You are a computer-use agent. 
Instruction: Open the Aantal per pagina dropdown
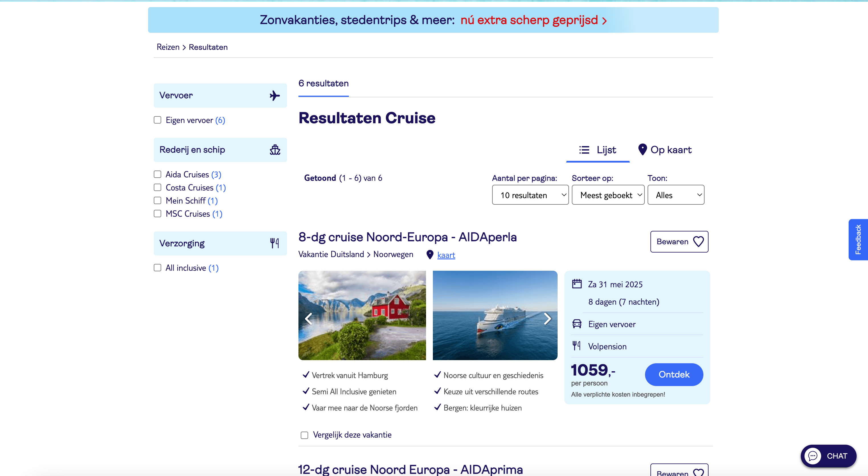pyautogui.click(x=530, y=195)
